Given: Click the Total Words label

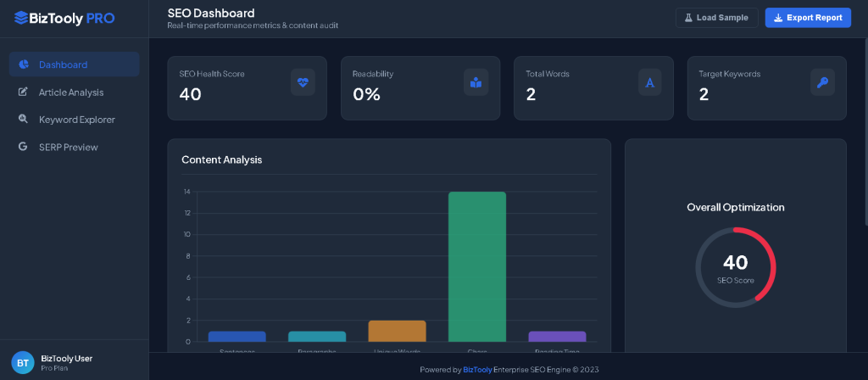Looking at the screenshot, I should (548, 74).
